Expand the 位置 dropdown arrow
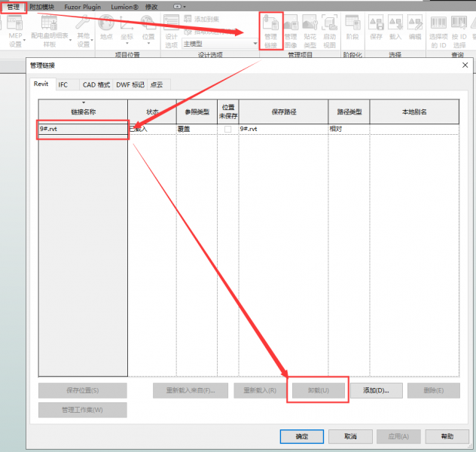 point(148,44)
